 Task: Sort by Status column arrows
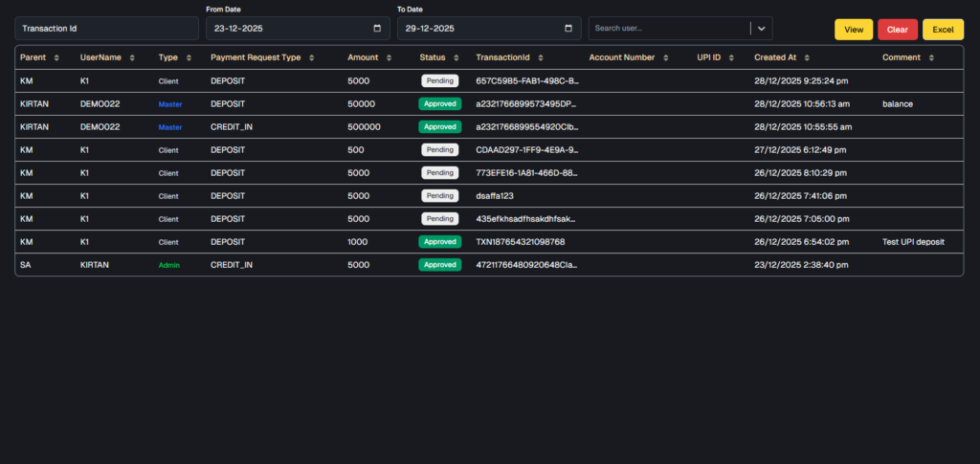point(456,57)
